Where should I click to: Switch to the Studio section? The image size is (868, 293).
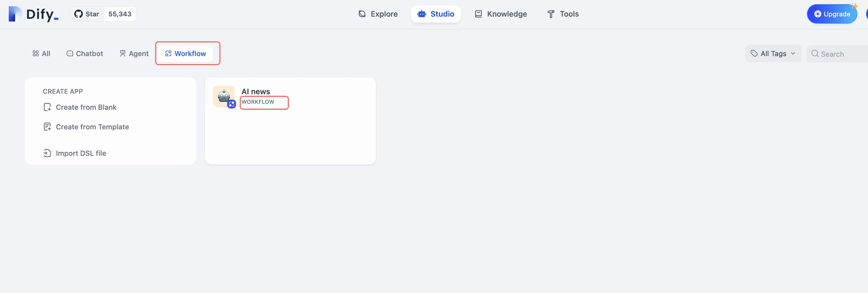tap(435, 14)
